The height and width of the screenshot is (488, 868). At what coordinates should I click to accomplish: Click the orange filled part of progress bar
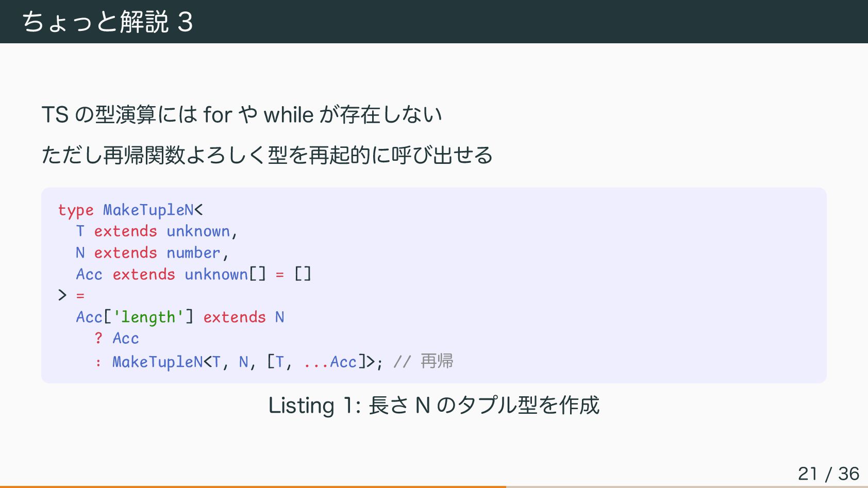coord(253,486)
